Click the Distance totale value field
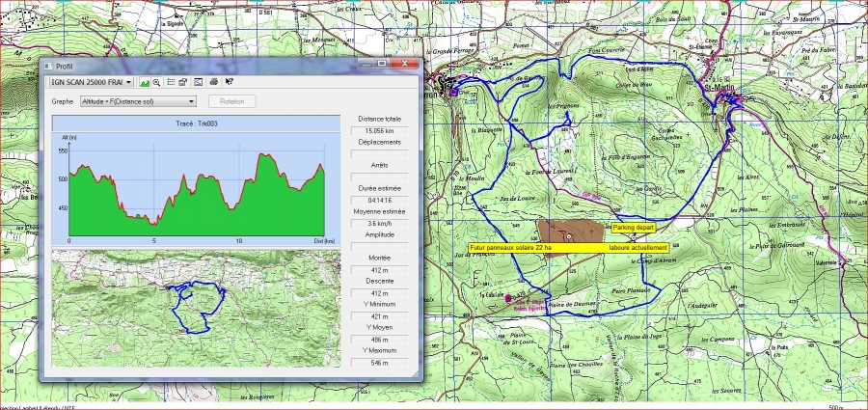 [380, 131]
